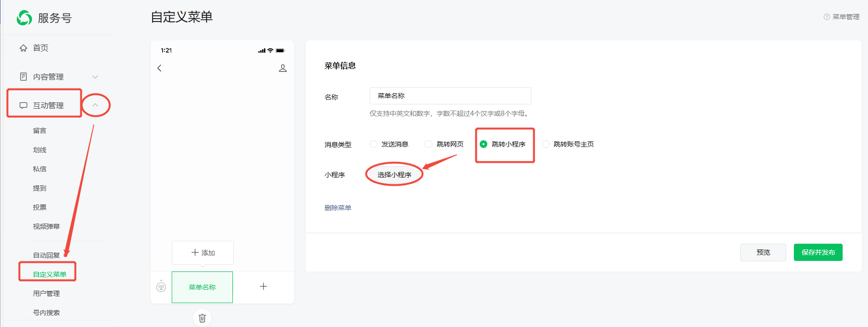Open the 添加 submenu popup button
Screen dimensions: 868x327
pos(203,252)
